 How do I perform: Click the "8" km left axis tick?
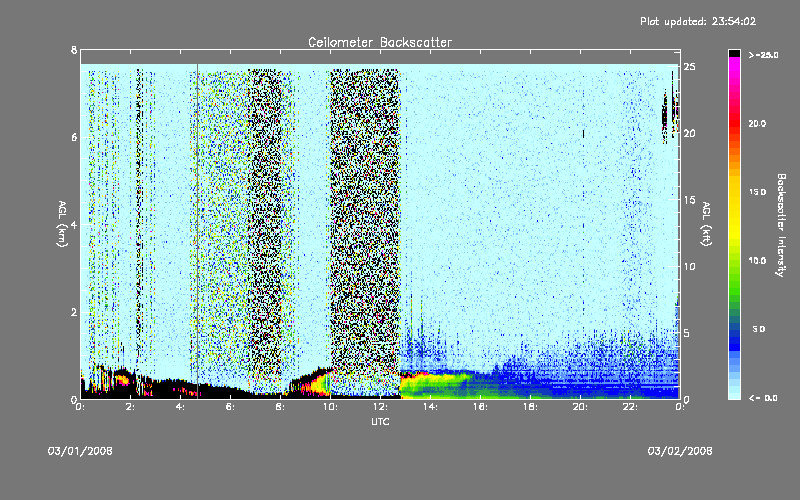(x=74, y=50)
